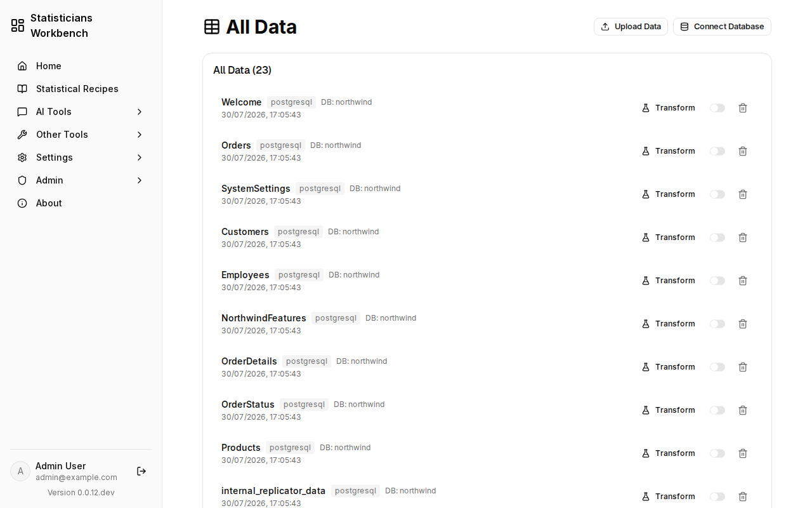The image size is (812, 508).
Task: Click the logout icon beside Admin User
Action: (141, 471)
